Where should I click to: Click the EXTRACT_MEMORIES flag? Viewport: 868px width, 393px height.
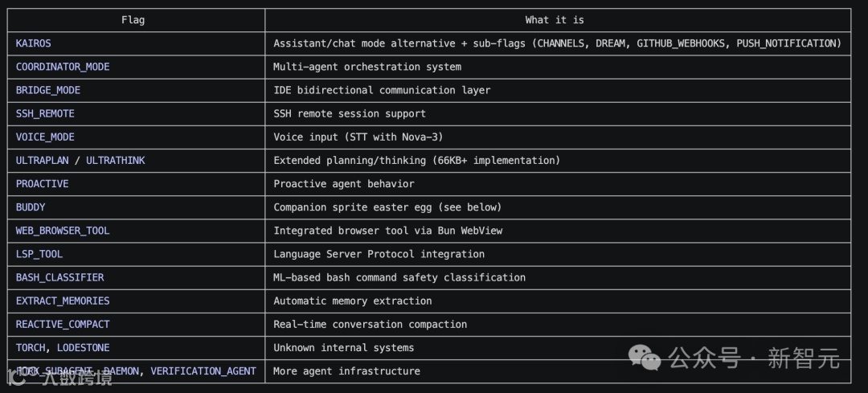[63, 301]
